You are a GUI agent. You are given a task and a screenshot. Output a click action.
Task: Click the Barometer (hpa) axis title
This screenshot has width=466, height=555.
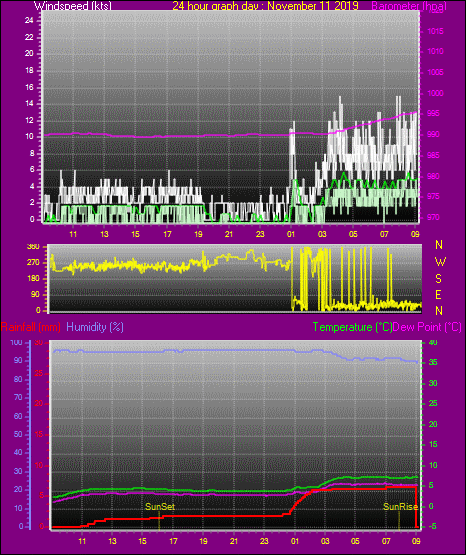coord(409,6)
